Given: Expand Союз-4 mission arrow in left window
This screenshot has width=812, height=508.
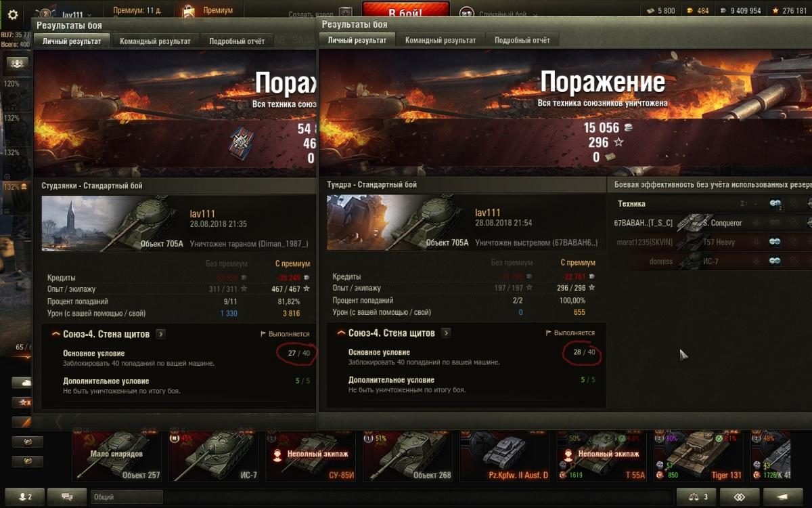Looking at the screenshot, I should click(160, 334).
